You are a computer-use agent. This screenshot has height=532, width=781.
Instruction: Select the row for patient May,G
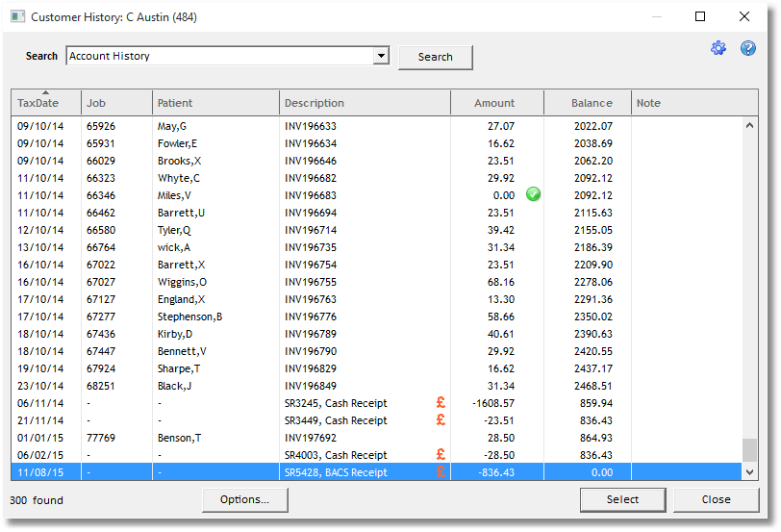pyautogui.click(x=377, y=126)
